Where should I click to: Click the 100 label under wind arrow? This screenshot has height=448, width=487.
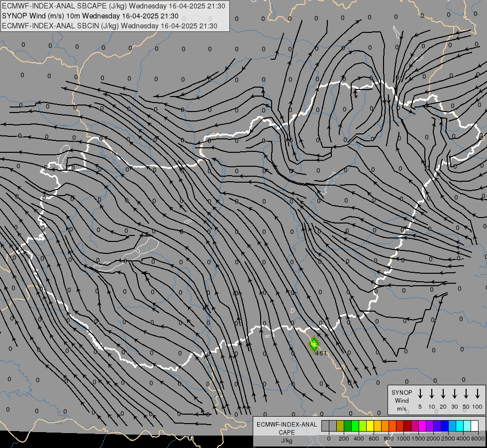coord(478,407)
